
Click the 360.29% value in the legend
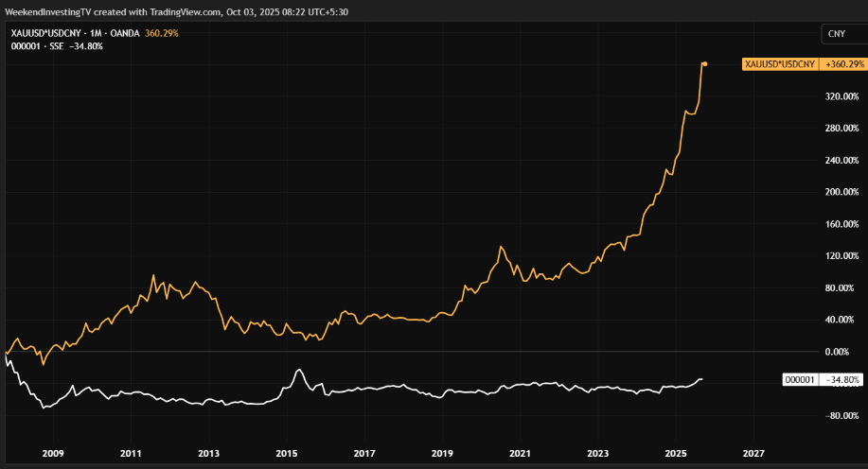pos(161,33)
